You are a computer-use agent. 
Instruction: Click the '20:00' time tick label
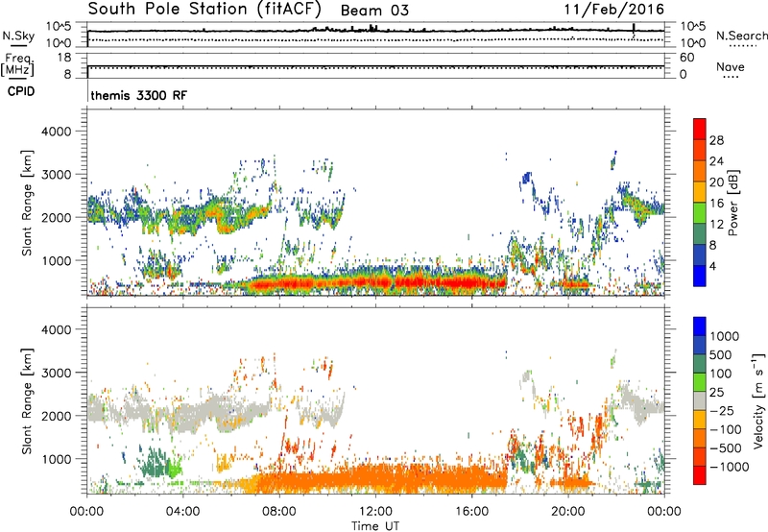(x=567, y=512)
